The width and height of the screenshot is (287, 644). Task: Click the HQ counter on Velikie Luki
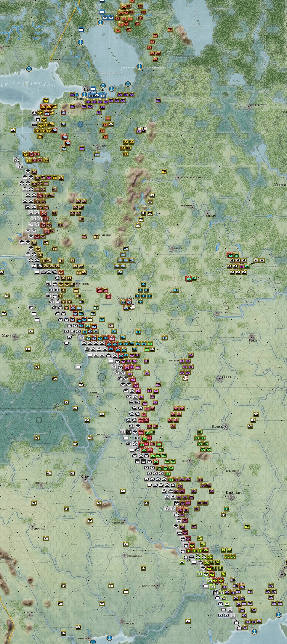pos(96,237)
